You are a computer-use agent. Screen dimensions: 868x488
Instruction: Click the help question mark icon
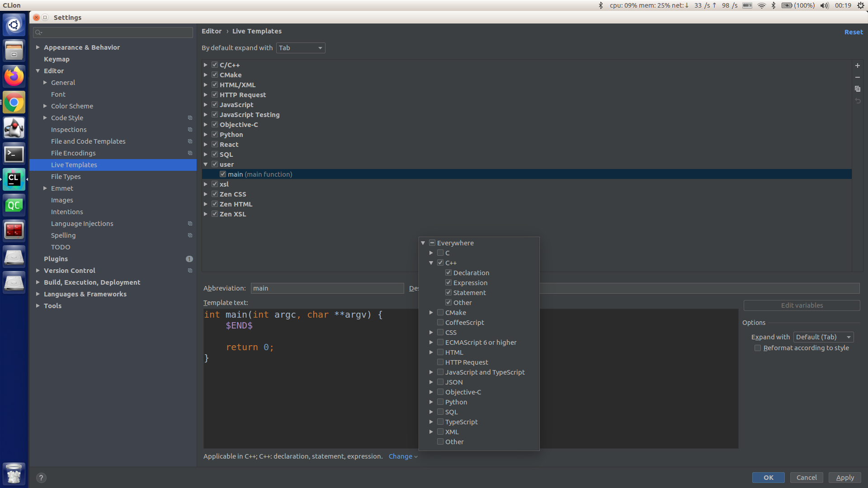(41, 478)
